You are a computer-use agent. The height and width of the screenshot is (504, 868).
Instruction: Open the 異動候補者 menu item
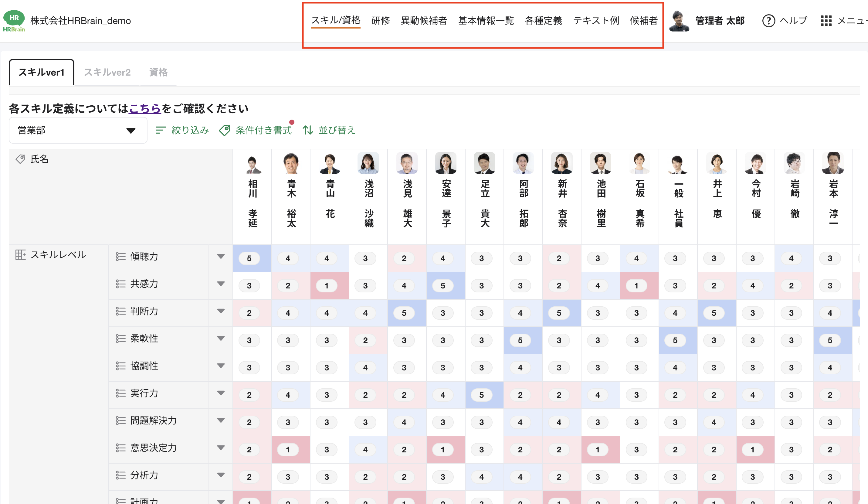click(424, 21)
